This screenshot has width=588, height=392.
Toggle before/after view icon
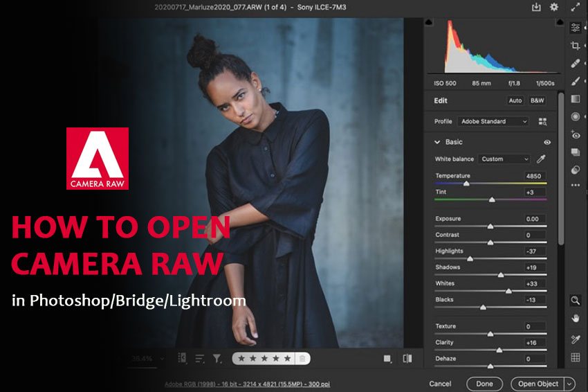[x=407, y=359]
